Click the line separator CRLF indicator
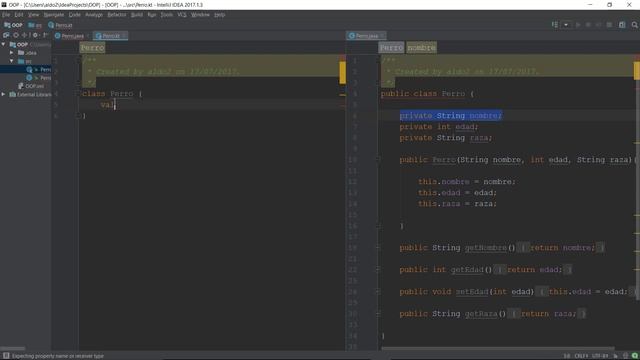The height and width of the screenshot is (360, 640). point(581,356)
